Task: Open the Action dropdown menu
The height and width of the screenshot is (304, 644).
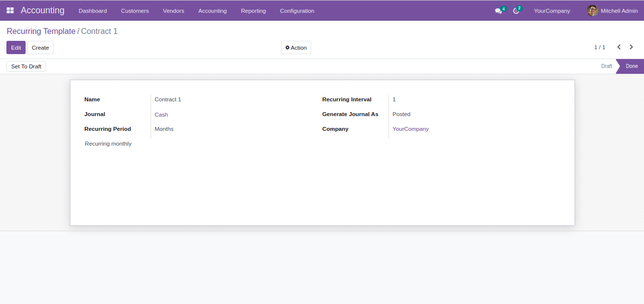Action: [x=296, y=48]
